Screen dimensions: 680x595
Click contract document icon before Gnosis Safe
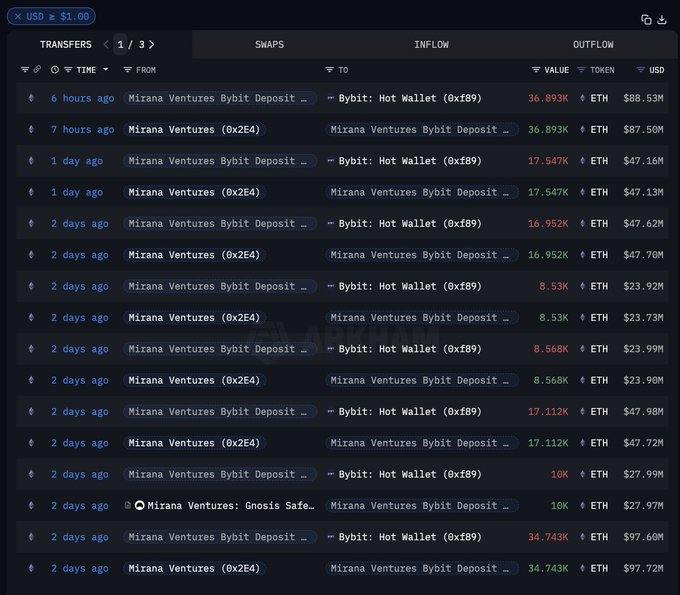[x=128, y=505]
